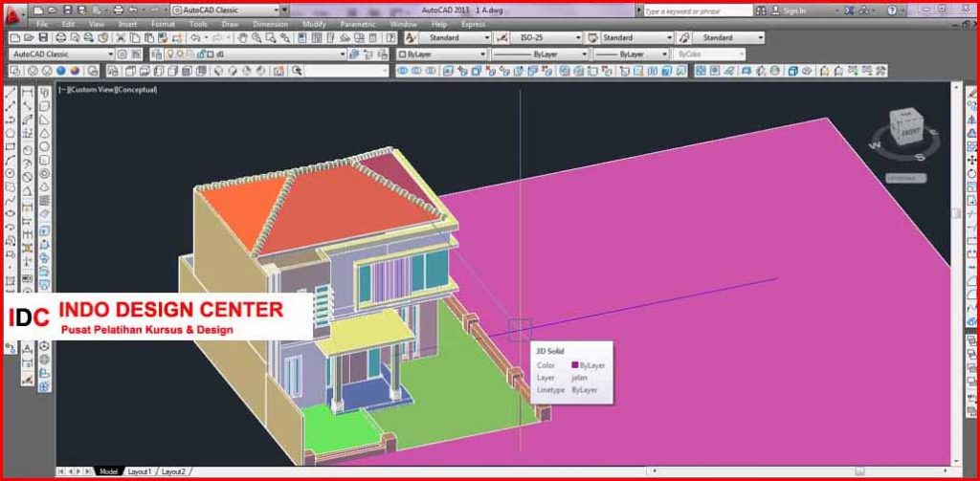980x481 pixels.
Task: Click the ViewCube South compass letter
Action: pyautogui.click(x=921, y=158)
